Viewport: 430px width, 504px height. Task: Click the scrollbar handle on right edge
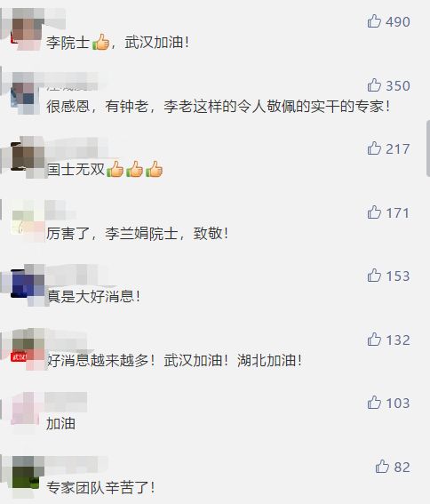(428, 148)
